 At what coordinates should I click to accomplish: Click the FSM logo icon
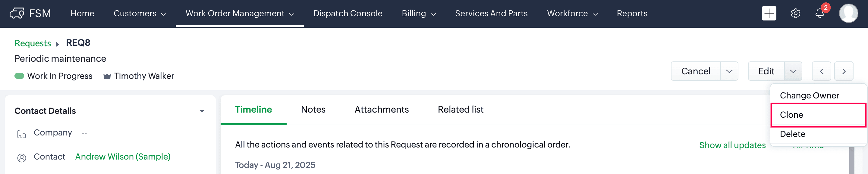(17, 14)
